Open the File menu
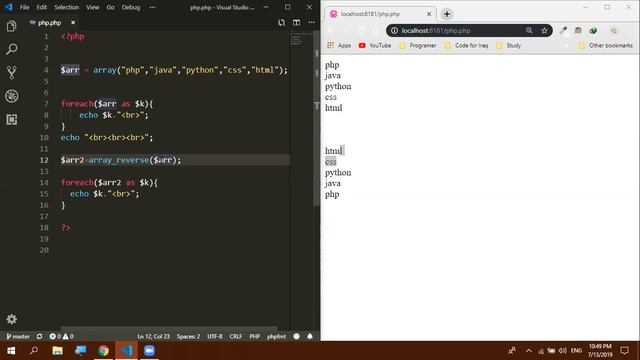 click(24, 7)
